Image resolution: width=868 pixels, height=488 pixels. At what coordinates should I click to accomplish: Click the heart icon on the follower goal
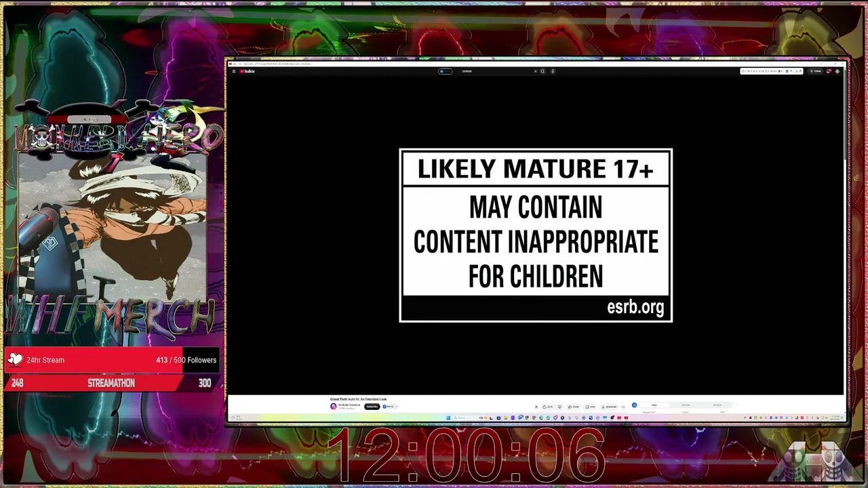16,360
